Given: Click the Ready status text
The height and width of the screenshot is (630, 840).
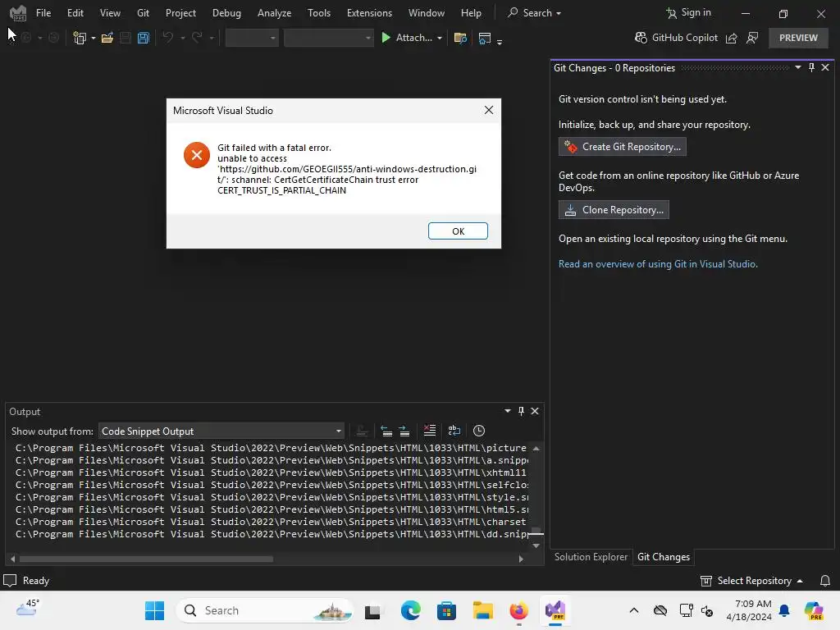Looking at the screenshot, I should point(36,581).
